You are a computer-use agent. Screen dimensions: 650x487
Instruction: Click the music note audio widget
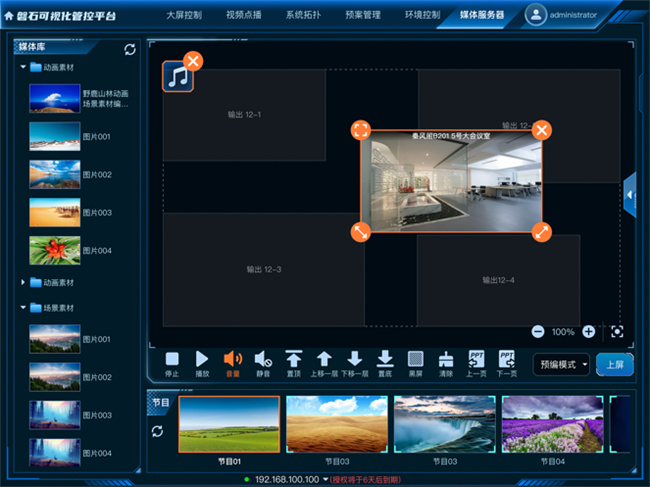177,77
